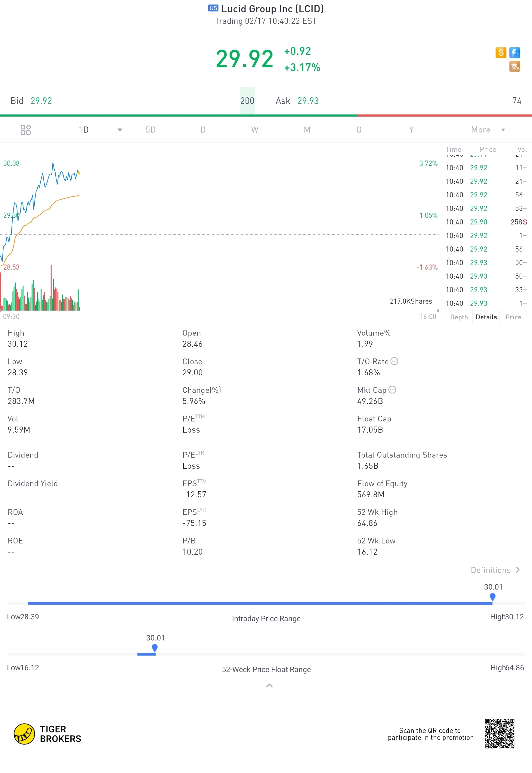Switch chart to the 5D tab
Viewport: 532px width, 773px height.
tap(151, 130)
